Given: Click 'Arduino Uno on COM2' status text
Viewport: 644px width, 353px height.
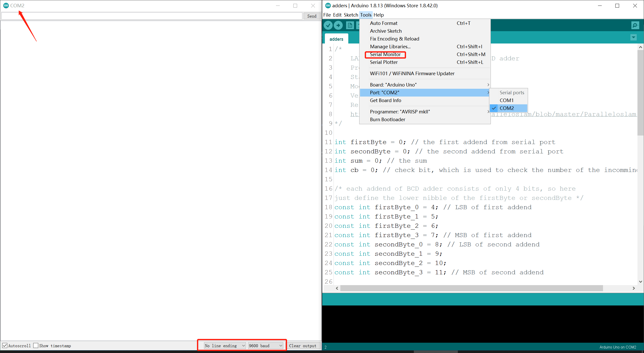Looking at the screenshot, I should pyautogui.click(x=618, y=347).
